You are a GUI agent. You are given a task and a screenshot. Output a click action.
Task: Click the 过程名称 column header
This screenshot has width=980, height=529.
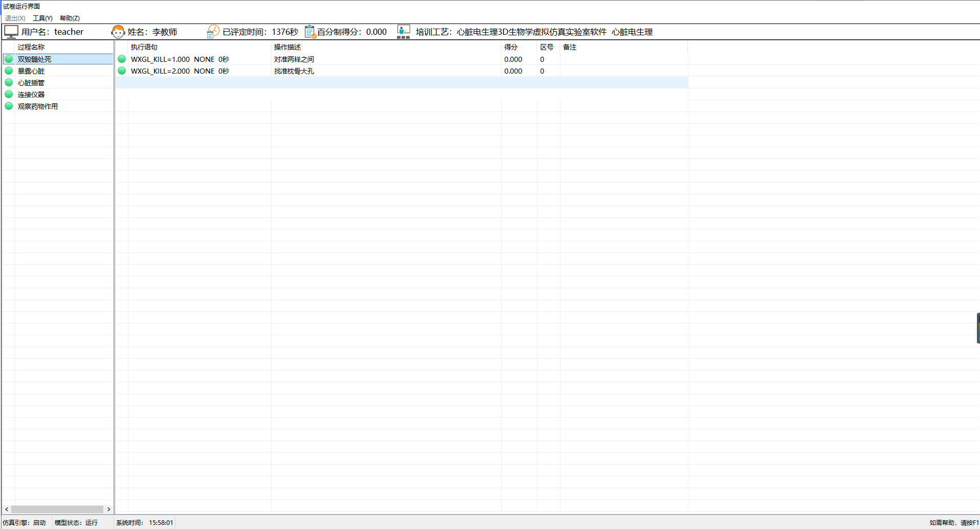(31, 47)
